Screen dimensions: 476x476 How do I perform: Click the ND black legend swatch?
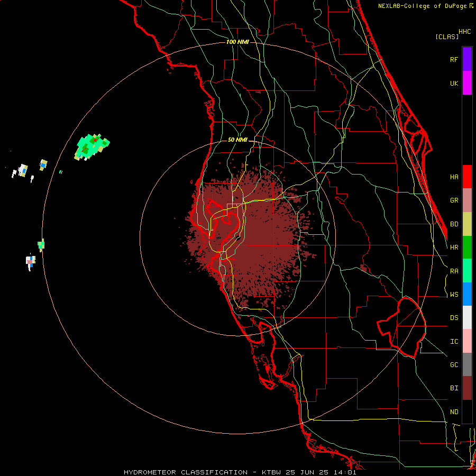coord(467,411)
